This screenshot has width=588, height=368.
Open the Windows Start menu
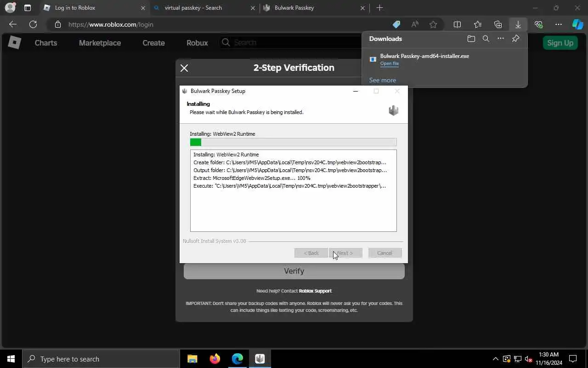click(x=11, y=359)
